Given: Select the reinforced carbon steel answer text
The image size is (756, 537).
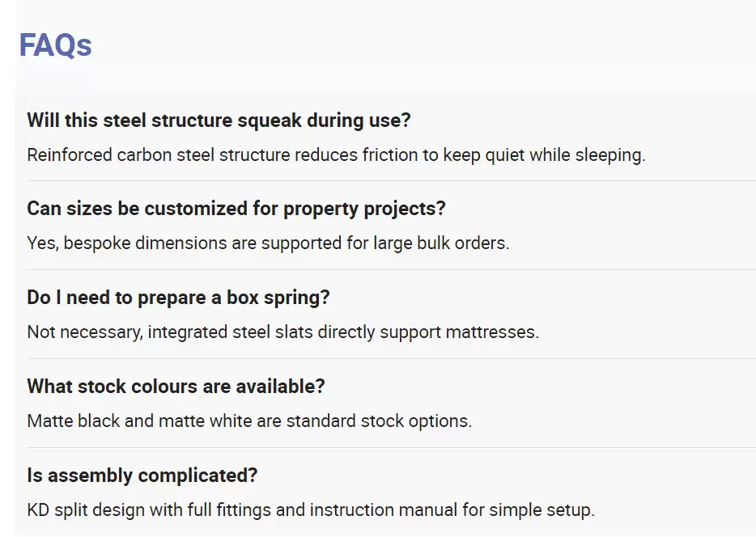Looking at the screenshot, I should [x=336, y=155].
